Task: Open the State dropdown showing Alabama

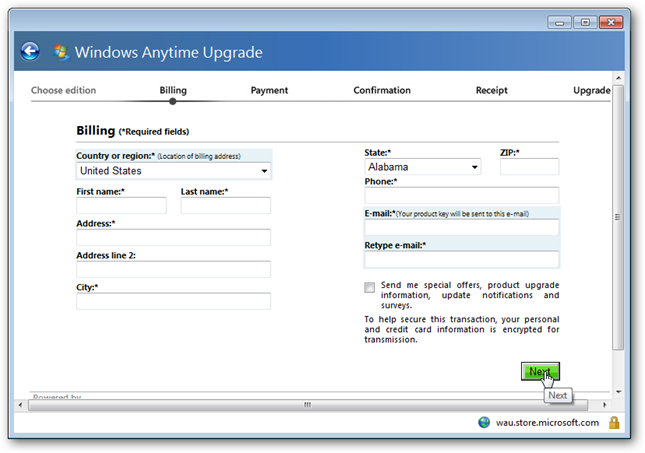Action: tap(423, 167)
